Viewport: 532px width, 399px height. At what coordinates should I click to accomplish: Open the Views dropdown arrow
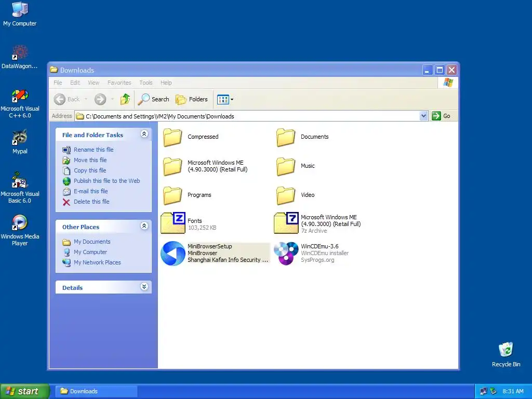point(232,99)
